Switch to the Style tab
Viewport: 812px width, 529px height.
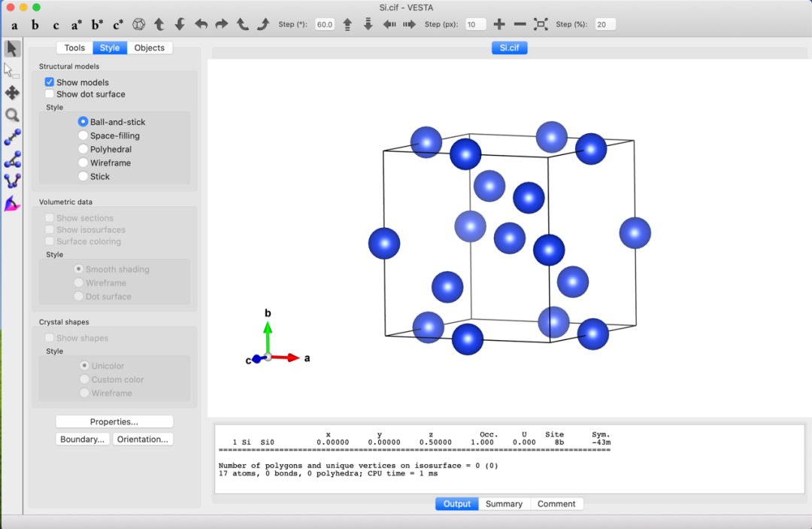coord(110,47)
